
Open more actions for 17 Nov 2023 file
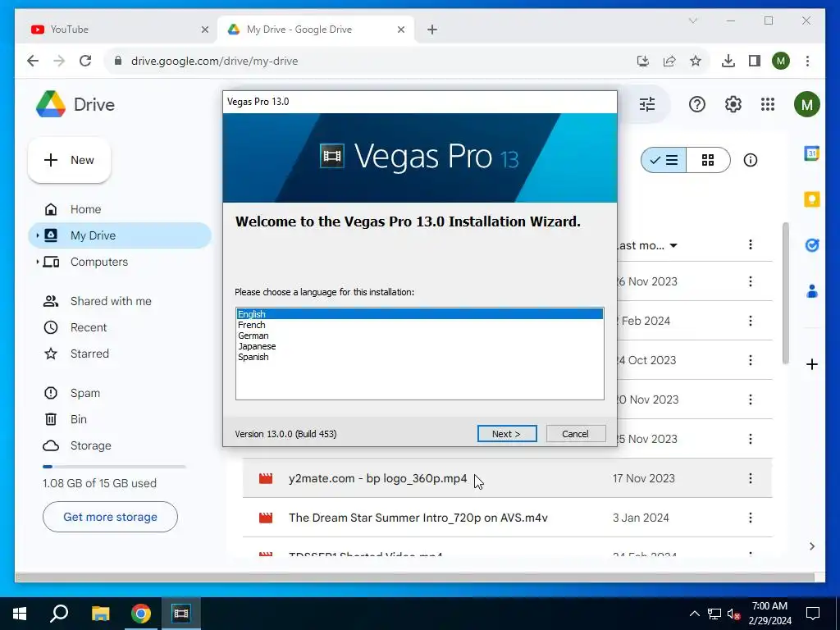(750, 478)
